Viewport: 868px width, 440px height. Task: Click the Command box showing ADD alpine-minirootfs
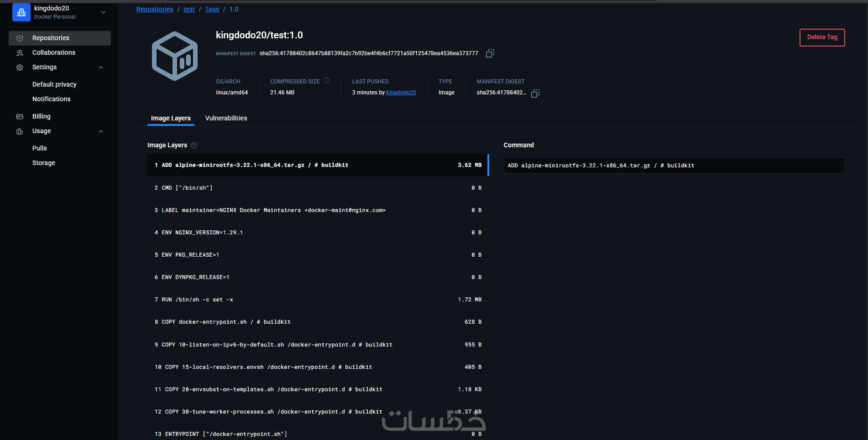coord(674,166)
